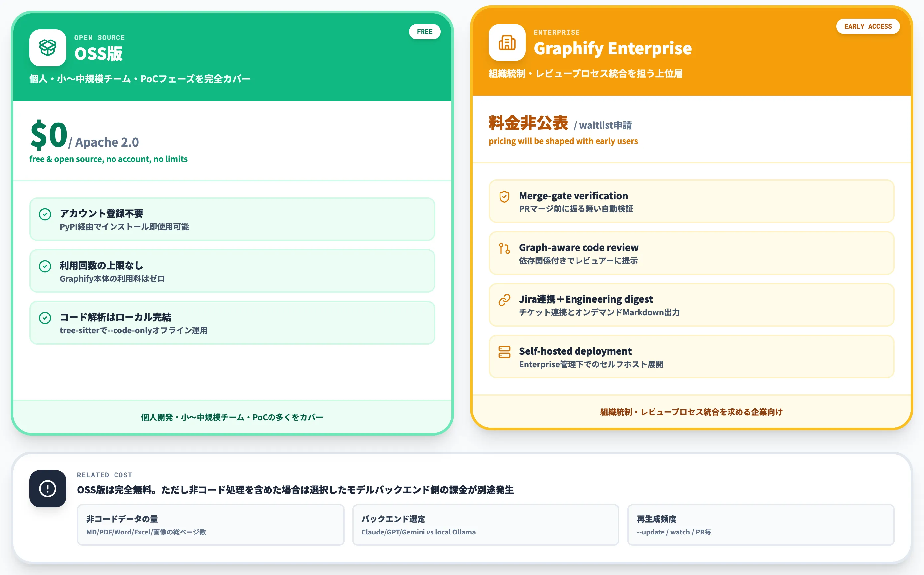Click 'Claude/GPT/Gemini vs local Ollama' text
The height and width of the screenshot is (575, 924).
point(419,532)
